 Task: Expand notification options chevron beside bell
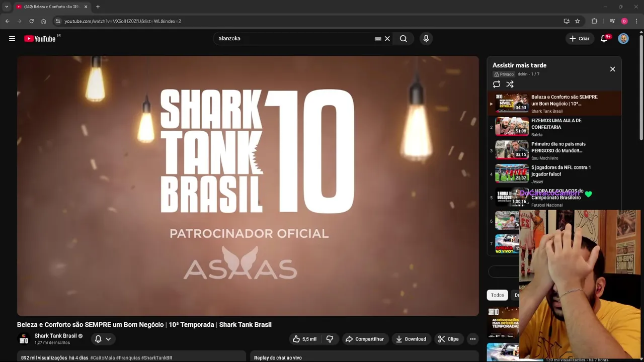tap(108, 339)
